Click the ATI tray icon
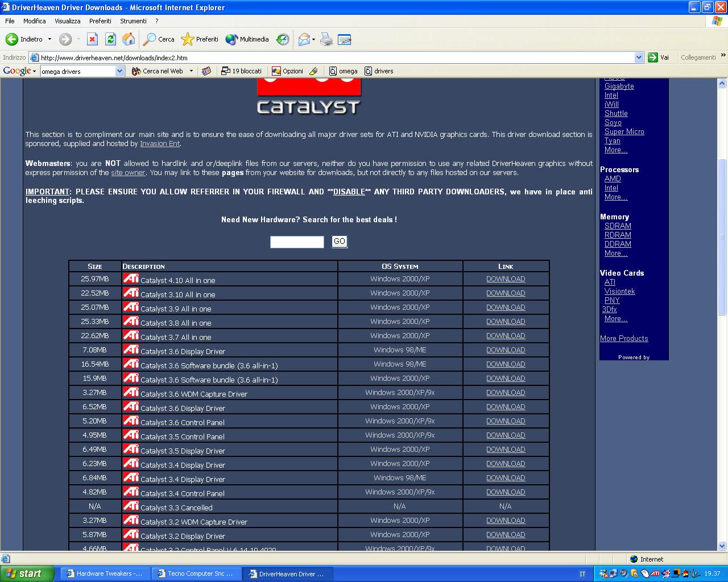This screenshot has width=728, height=582. click(655, 574)
